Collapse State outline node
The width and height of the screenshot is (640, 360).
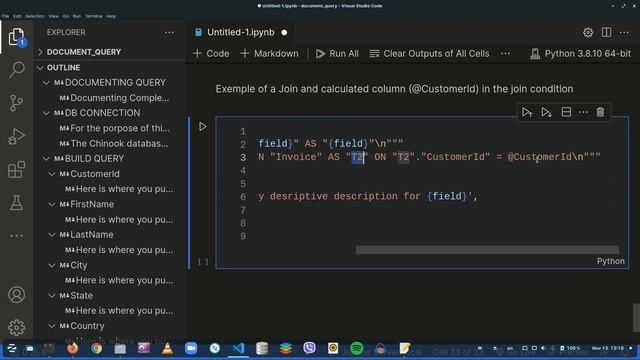(52, 296)
